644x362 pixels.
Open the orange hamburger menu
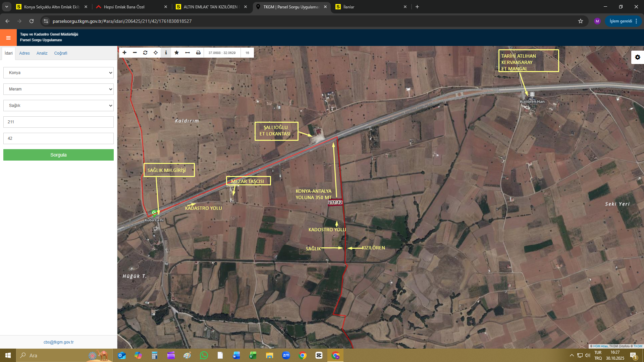pos(8,38)
